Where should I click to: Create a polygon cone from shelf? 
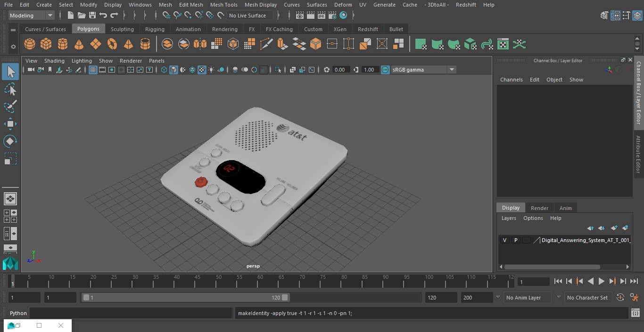79,44
